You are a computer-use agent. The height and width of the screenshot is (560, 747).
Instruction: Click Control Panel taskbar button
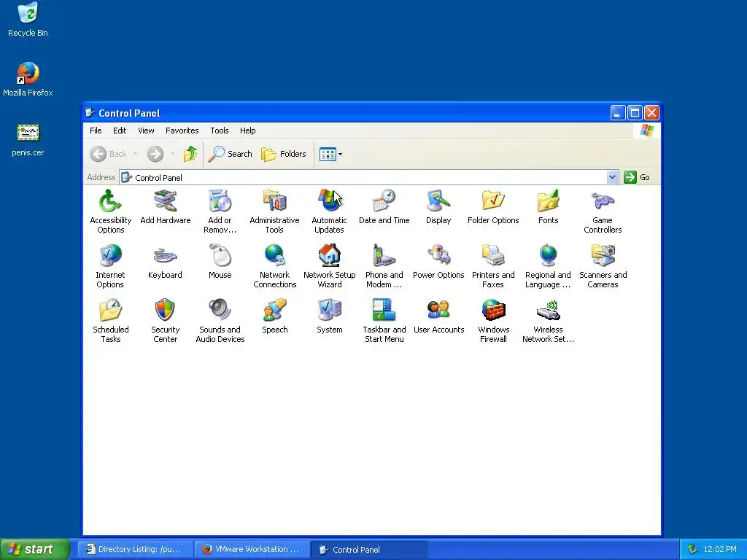coord(368,549)
